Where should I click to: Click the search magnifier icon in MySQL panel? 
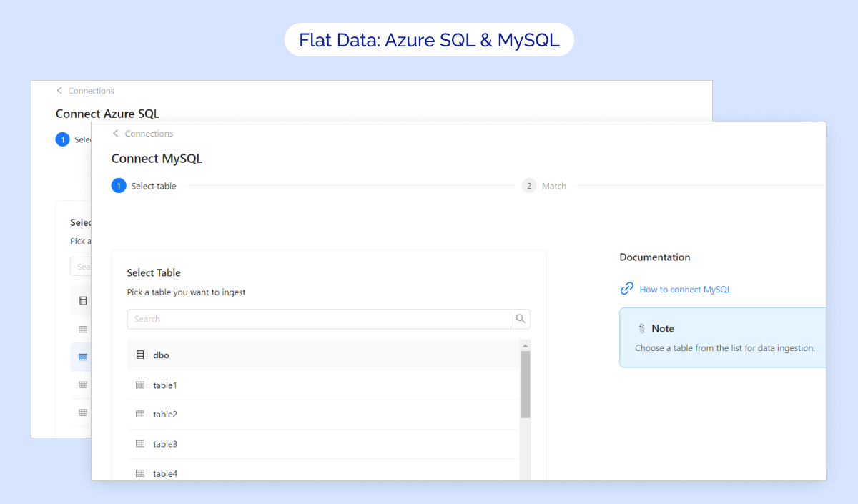521,319
